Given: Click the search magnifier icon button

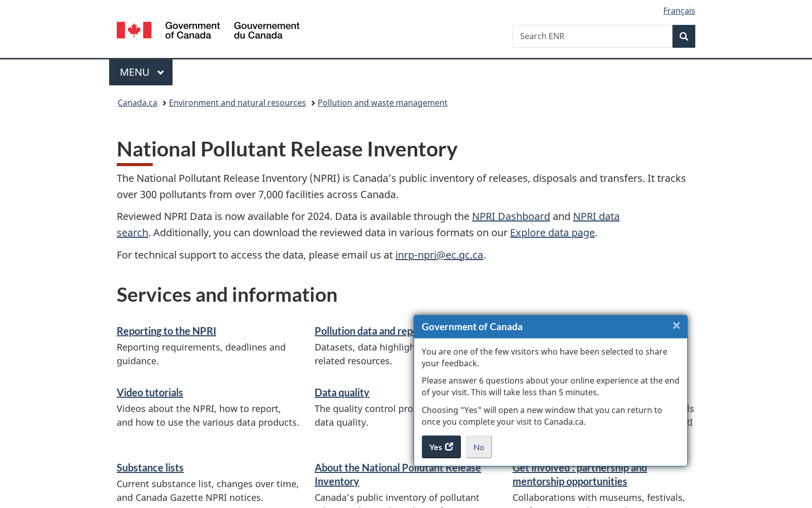Looking at the screenshot, I should pos(684,36).
